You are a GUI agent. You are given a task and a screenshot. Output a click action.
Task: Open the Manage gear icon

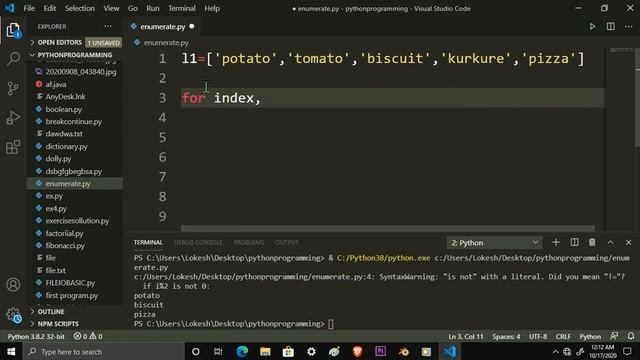click(13, 315)
